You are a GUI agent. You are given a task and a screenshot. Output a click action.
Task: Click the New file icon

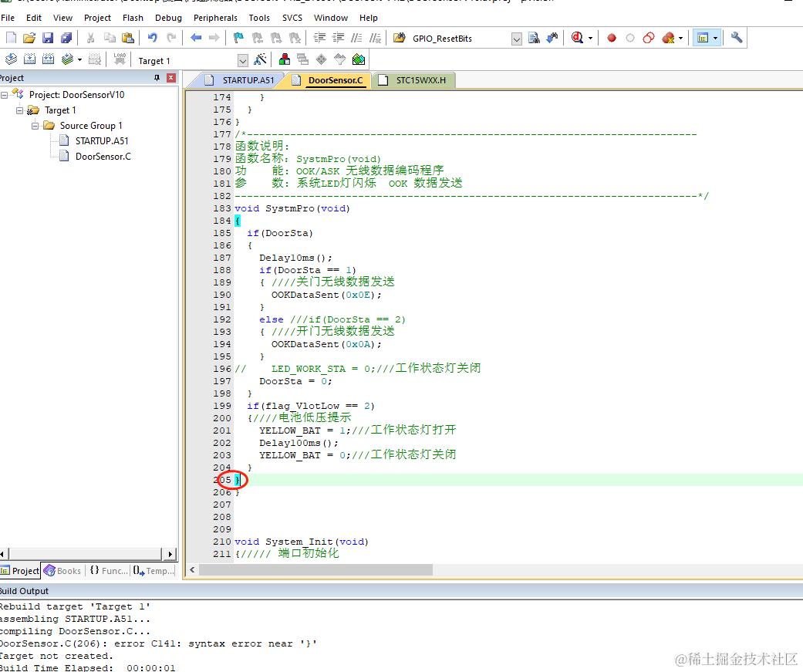click(x=11, y=38)
